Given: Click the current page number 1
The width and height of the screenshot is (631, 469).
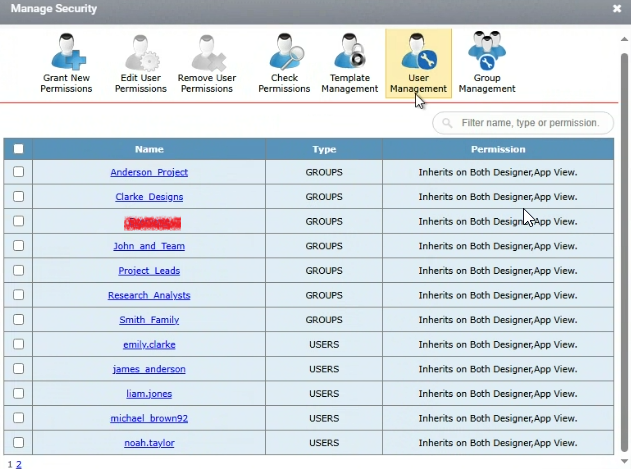Looking at the screenshot, I should point(10,464).
